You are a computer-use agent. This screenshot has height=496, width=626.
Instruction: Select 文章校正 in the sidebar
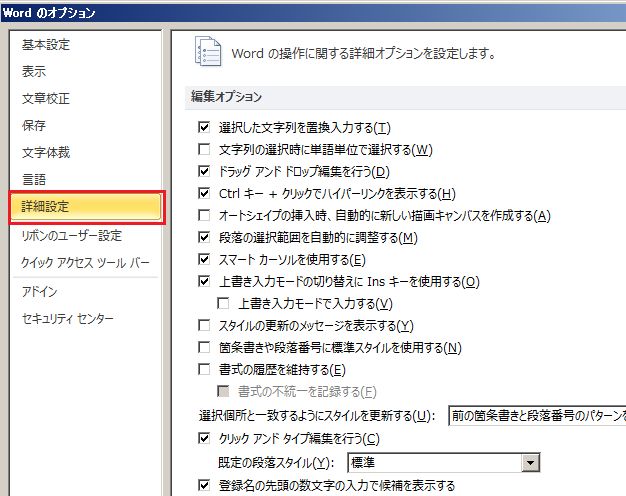pos(46,98)
